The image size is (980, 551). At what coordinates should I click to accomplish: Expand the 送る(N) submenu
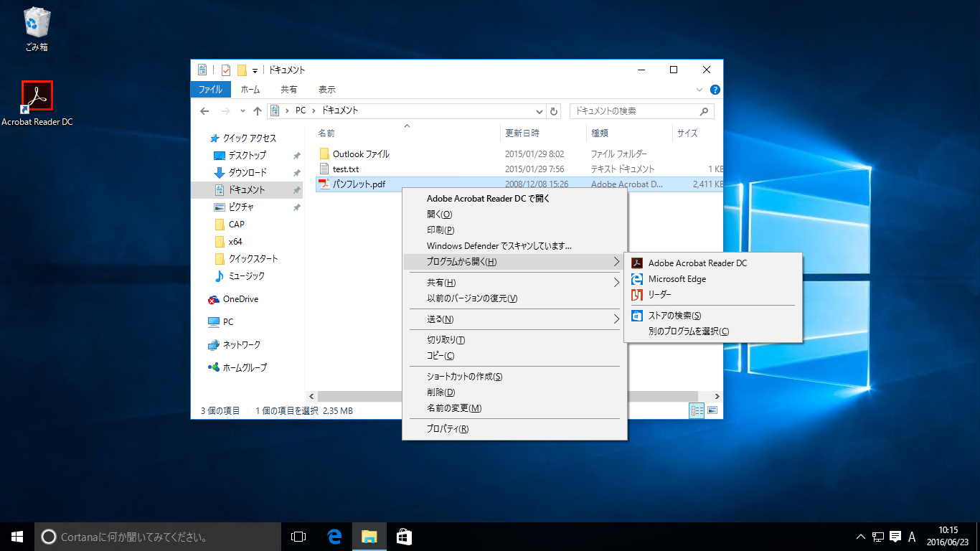tap(514, 319)
